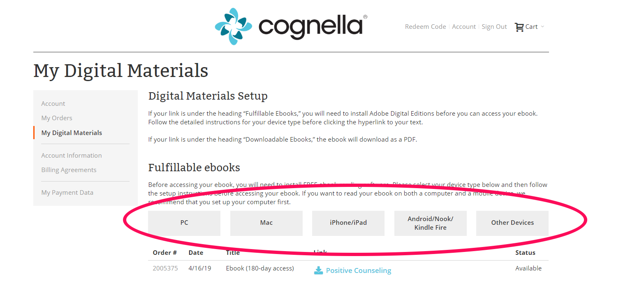
Task: Select My Digital Materials in the sidebar
Action: (72, 133)
